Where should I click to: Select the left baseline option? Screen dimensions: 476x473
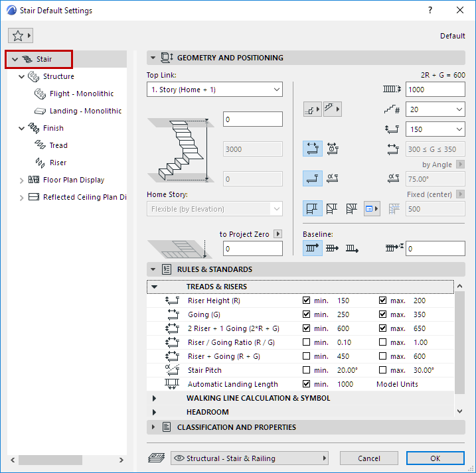(313, 248)
